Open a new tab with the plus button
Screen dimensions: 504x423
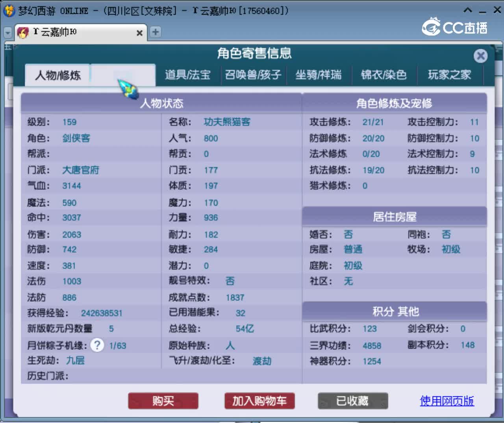[156, 32]
